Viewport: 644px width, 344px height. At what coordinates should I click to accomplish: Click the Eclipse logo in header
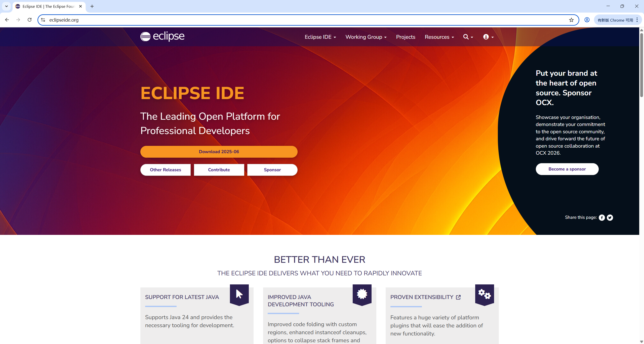click(162, 36)
